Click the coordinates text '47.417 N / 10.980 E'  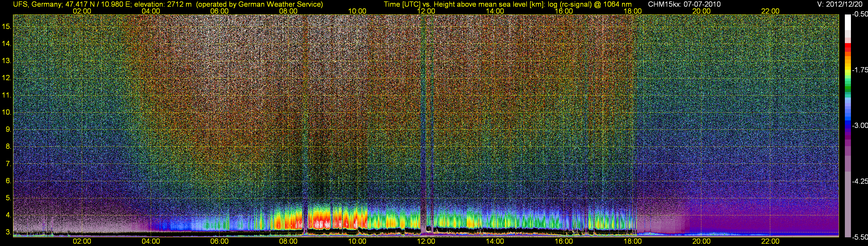pyautogui.click(x=98, y=4)
